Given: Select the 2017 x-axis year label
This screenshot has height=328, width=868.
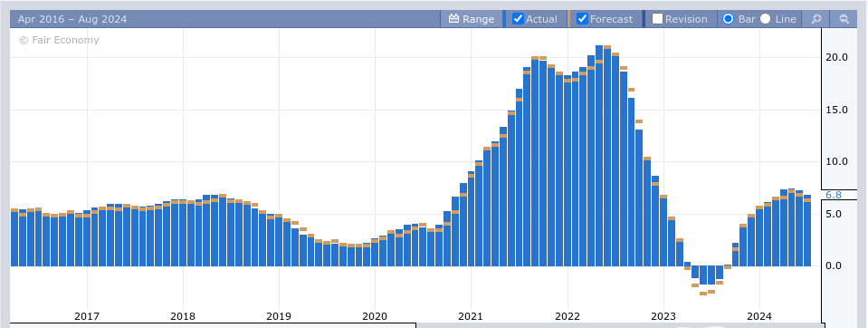Looking at the screenshot, I should click(x=87, y=316).
